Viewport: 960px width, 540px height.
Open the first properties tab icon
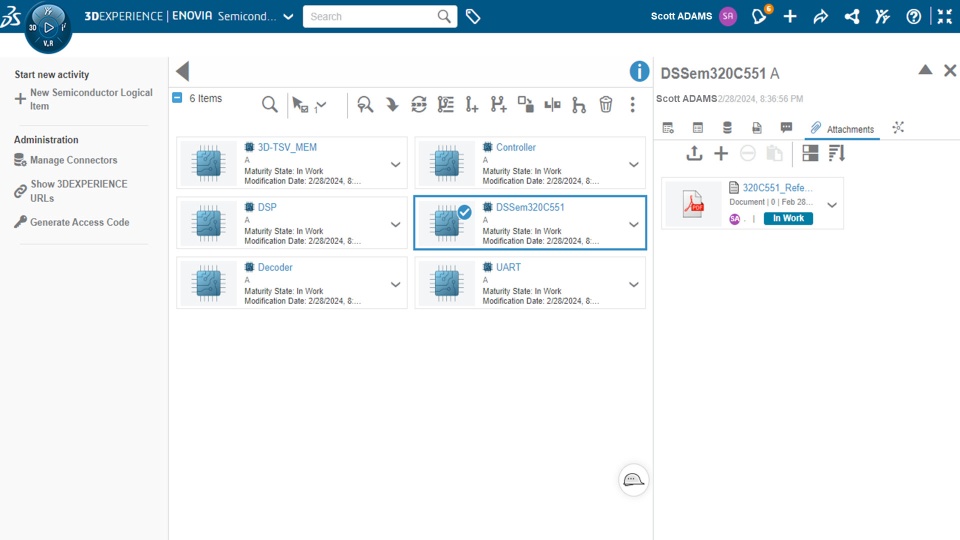[668, 127]
